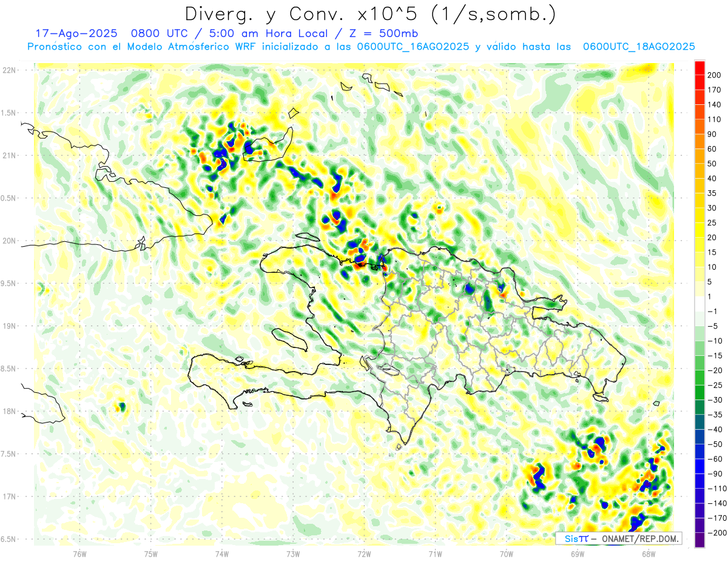Viewport: 728px width, 562px height.
Task: Click the "90" value on the color scale
Action: [712, 134]
